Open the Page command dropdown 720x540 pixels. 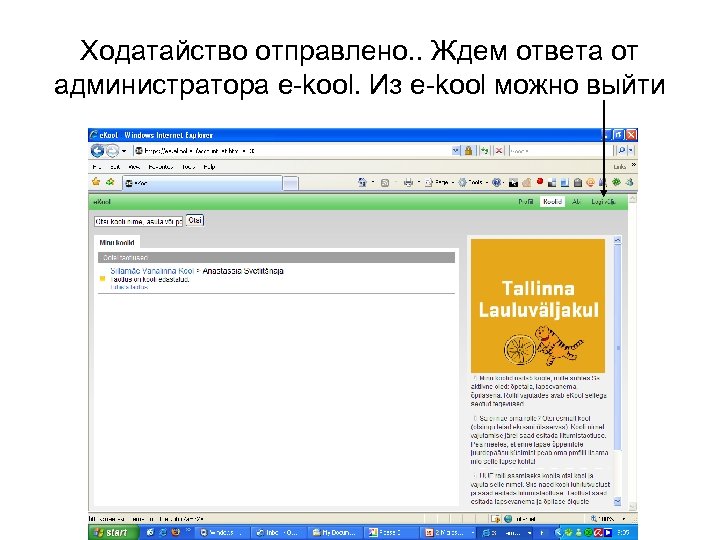click(439, 183)
